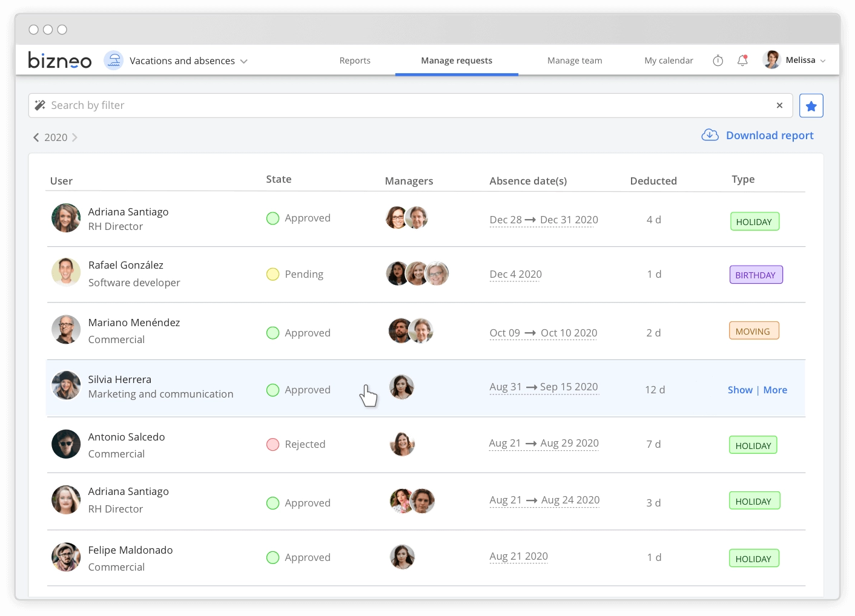Screen dimensions: 855x616
Task: Click the State column header
Action: 279,179
